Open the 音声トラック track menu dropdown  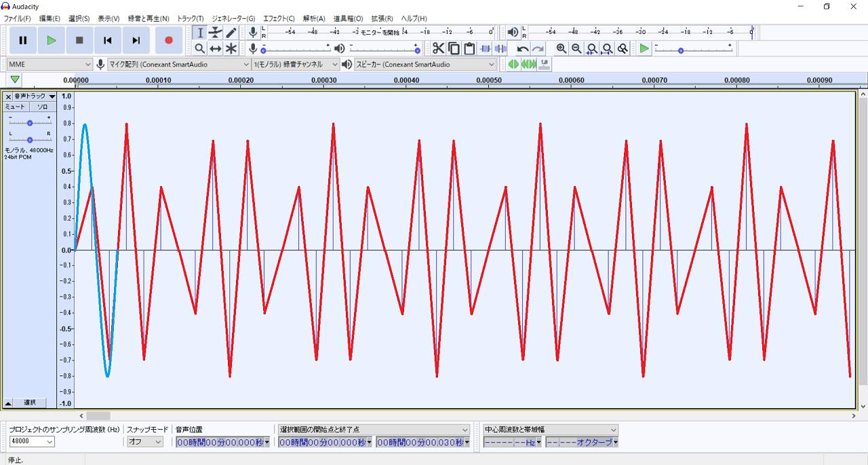(x=35, y=96)
